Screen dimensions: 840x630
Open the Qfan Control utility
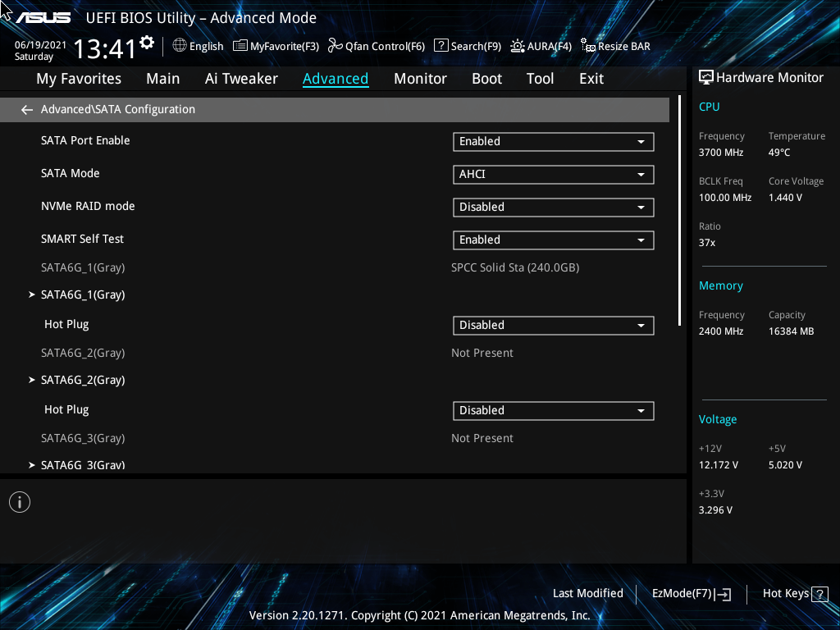click(376, 46)
